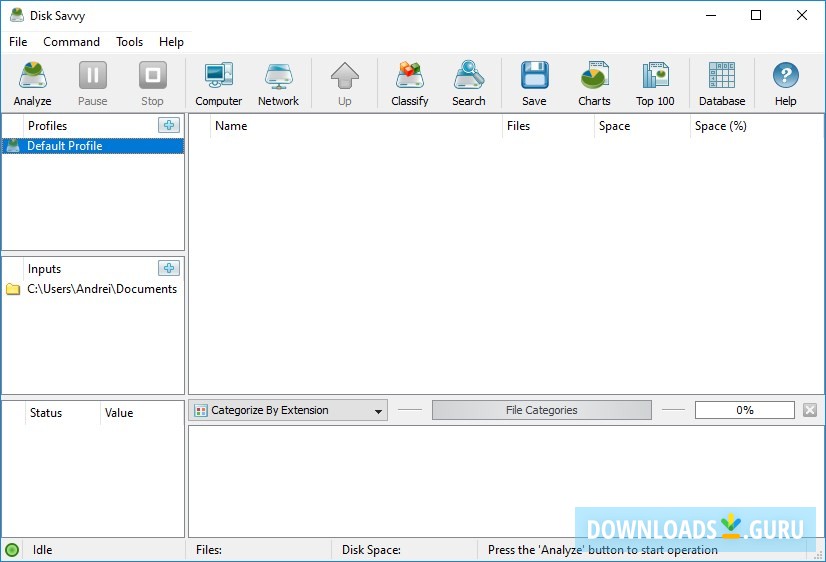
Task: Clear the filter with the X button beside 0%
Action: tap(810, 410)
